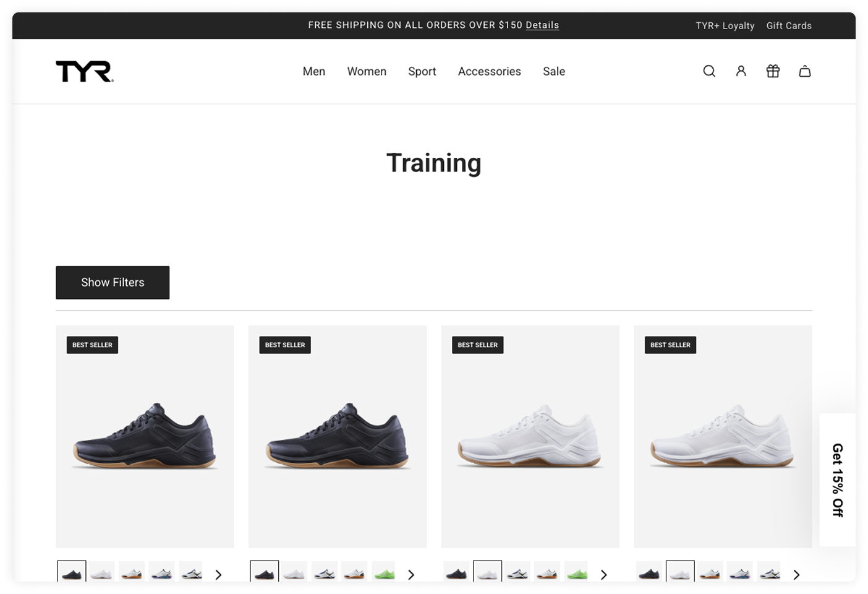Show more colors for third product card

604,575
